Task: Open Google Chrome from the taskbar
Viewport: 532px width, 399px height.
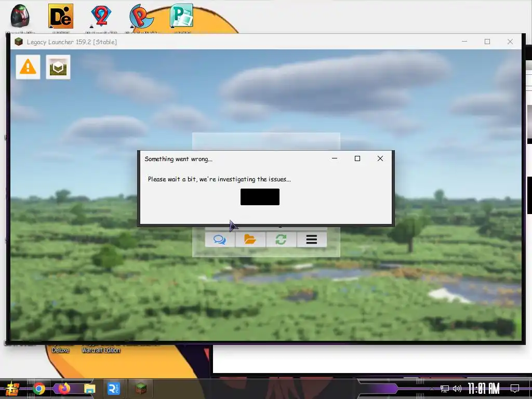Action: pyautogui.click(x=39, y=389)
